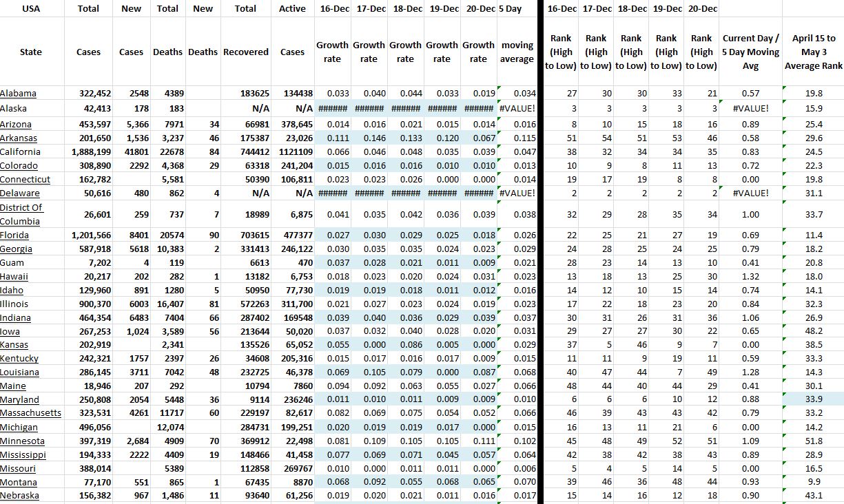Image resolution: width=844 pixels, height=504 pixels.
Task: Select Delaware's #VALUE! 5 Day moving average cell
Action: (517, 193)
